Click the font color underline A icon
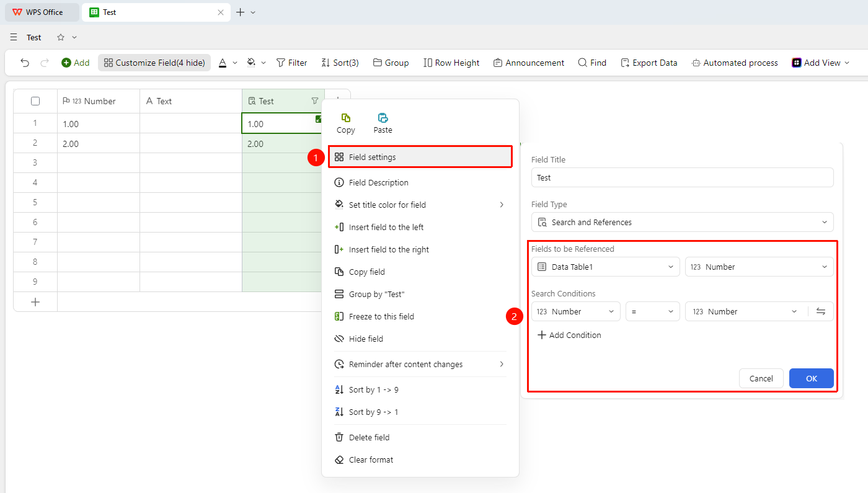This screenshot has height=493, width=868. 223,63
